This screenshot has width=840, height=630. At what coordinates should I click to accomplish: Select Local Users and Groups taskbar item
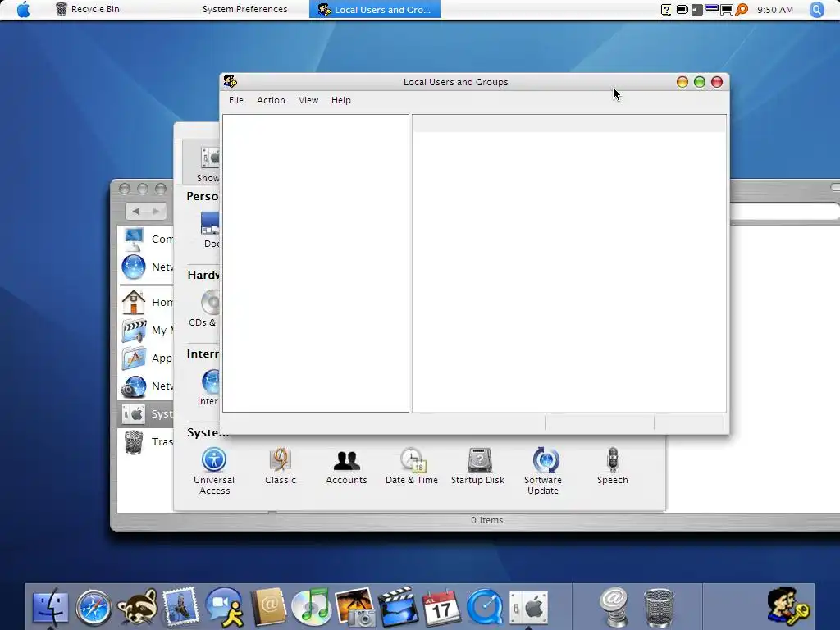[374, 9]
